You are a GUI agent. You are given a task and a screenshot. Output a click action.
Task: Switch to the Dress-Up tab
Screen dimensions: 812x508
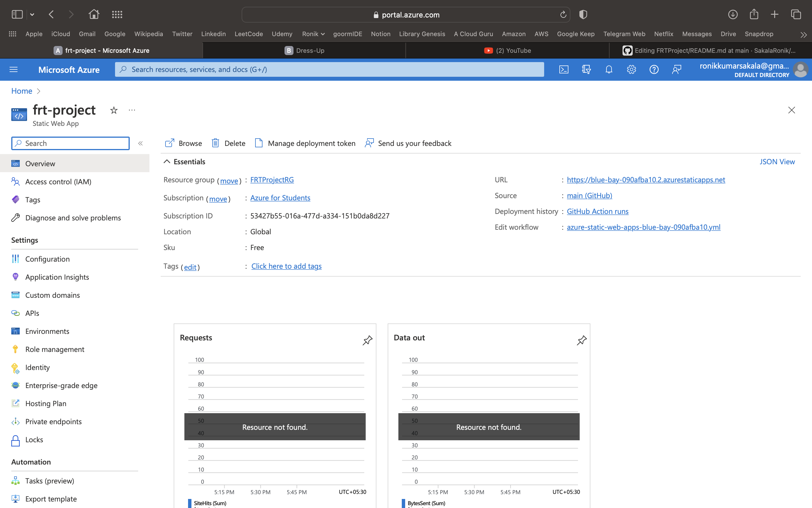[x=304, y=51]
